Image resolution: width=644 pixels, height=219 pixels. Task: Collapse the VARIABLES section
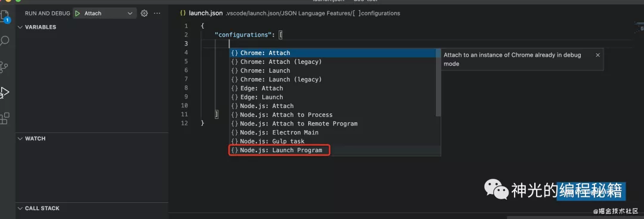click(x=37, y=27)
